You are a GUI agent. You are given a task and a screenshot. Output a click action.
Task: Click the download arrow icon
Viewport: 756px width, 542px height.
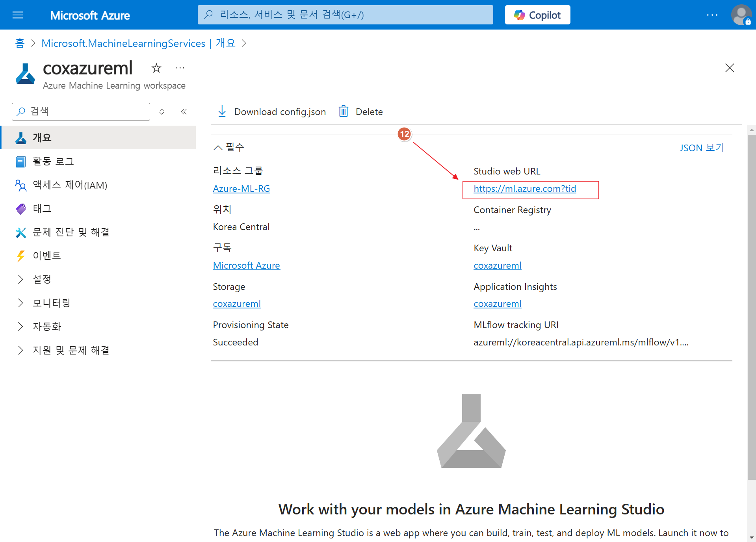point(222,111)
